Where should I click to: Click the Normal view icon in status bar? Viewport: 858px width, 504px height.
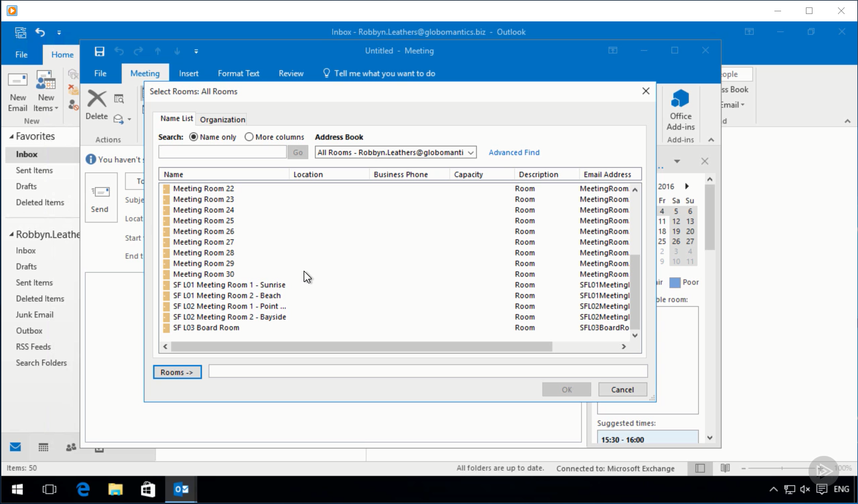click(700, 469)
